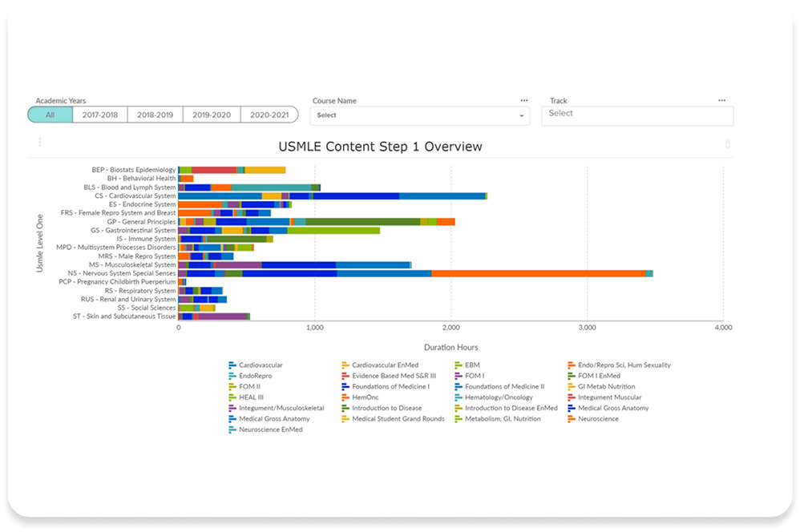This screenshot has width=800, height=532.
Task: Click the icon at chart title right edge
Action: point(727,143)
